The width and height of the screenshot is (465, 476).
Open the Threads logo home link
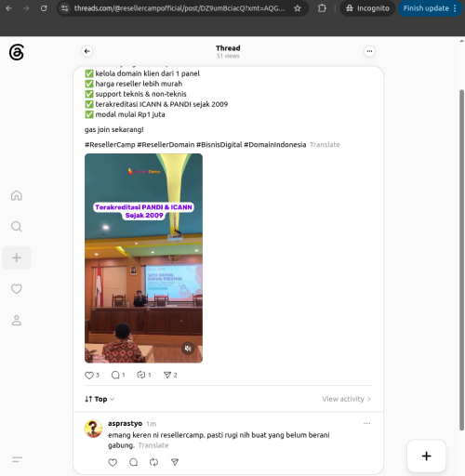17,52
